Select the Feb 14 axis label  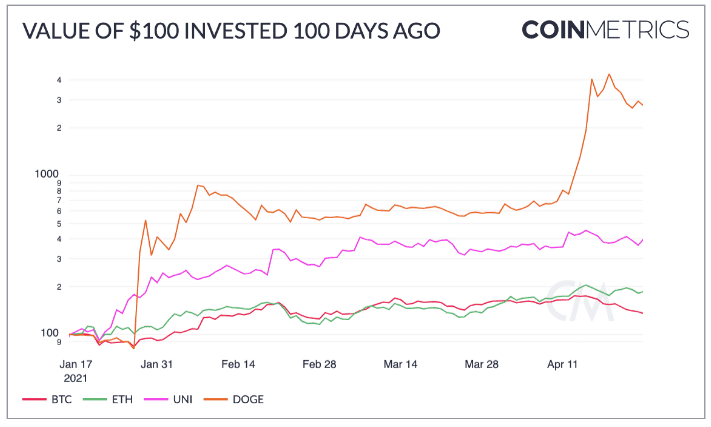(238, 364)
